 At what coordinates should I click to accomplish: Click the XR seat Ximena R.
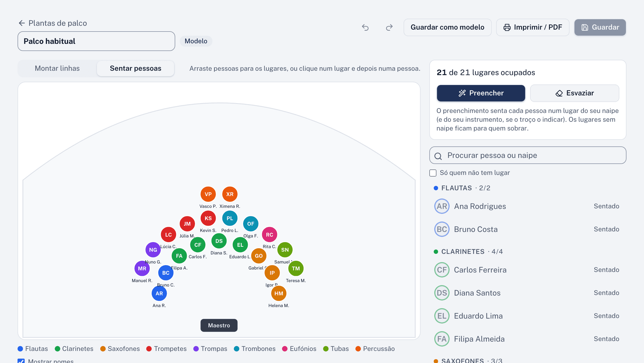point(230,194)
